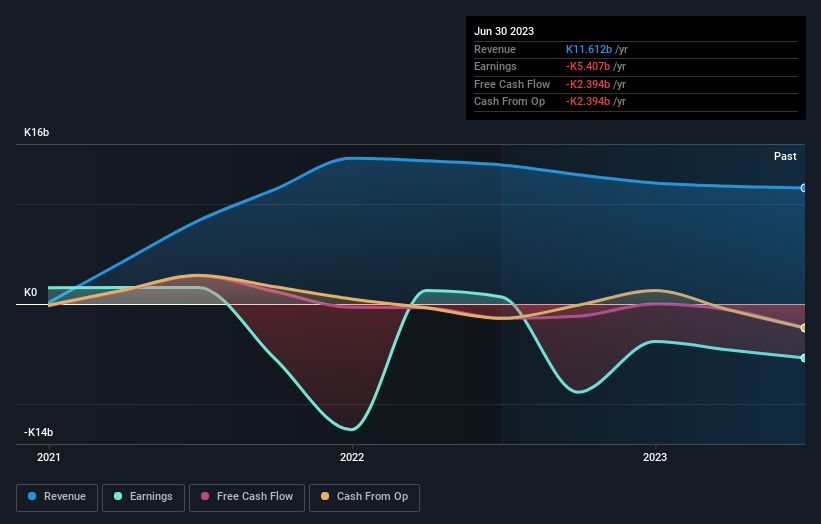821x524 pixels.
Task: Select the Cash From Op endpoint marker
Action: 804,328
